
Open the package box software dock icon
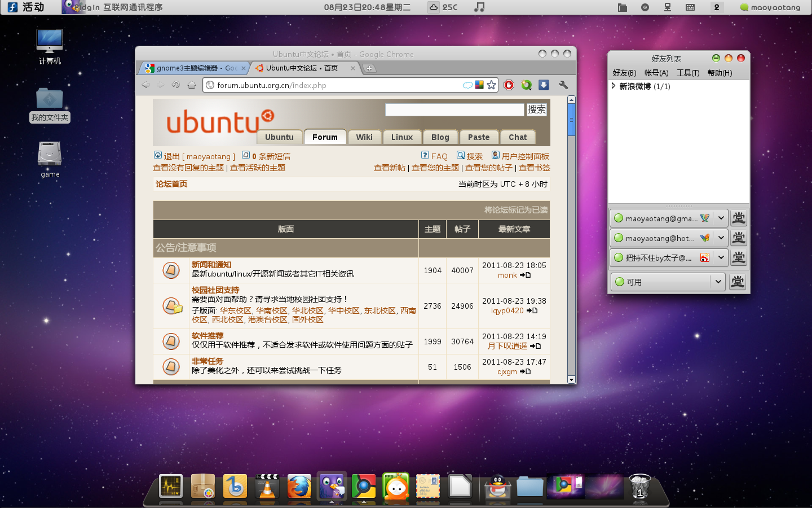tap(203, 485)
